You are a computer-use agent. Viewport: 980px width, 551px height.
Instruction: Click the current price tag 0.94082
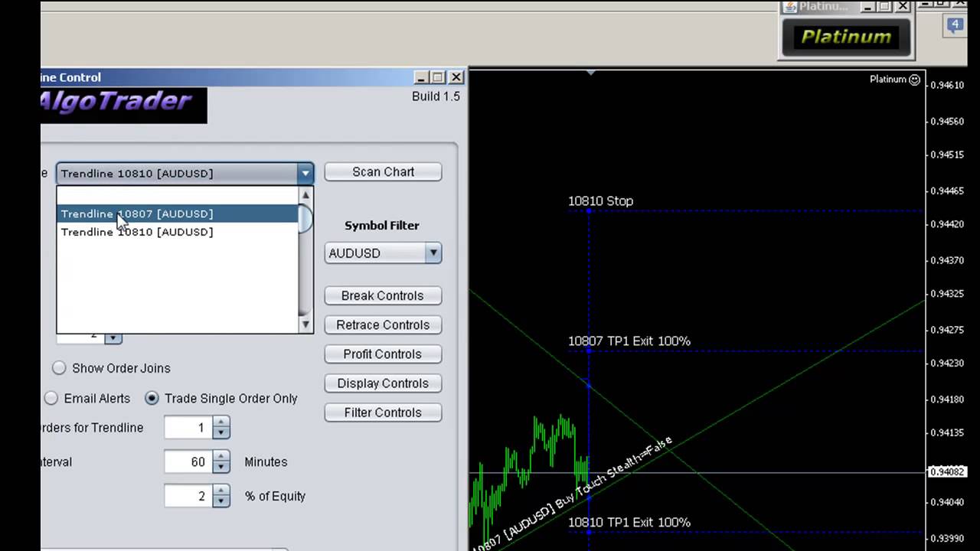pyautogui.click(x=947, y=471)
